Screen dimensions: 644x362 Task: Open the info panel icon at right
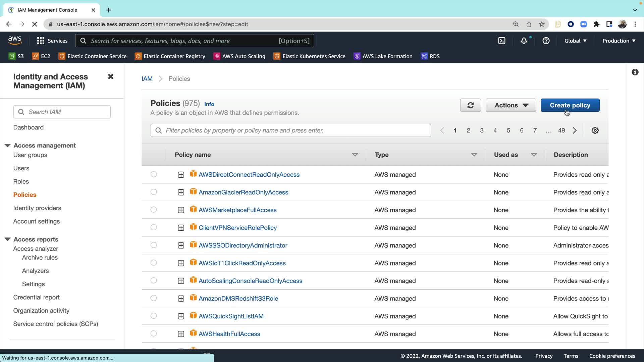click(635, 72)
